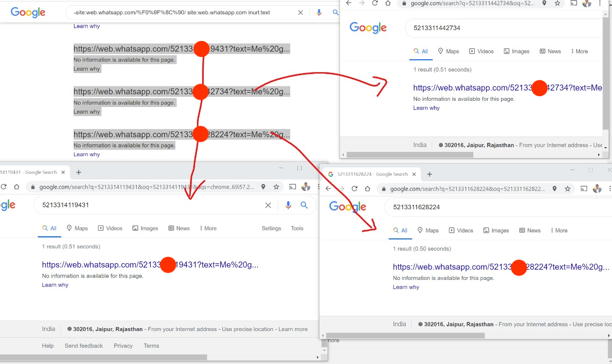Open a new tab in the bottom-right window
The height and width of the screenshot is (364, 612).
429,174
